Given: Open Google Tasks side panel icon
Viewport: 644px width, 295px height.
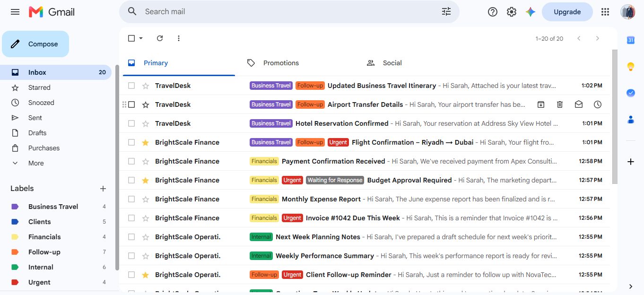Looking at the screenshot, I should [x=631, y=93].
